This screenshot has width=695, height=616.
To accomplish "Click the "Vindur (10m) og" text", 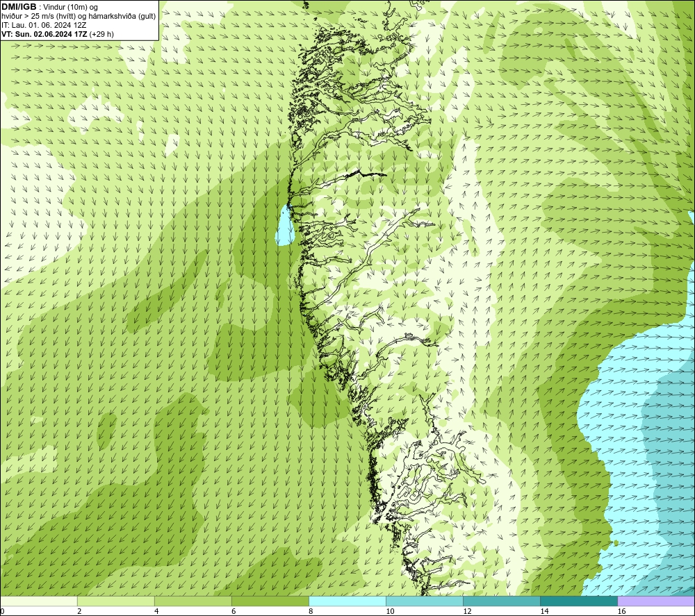I will 70,7.
